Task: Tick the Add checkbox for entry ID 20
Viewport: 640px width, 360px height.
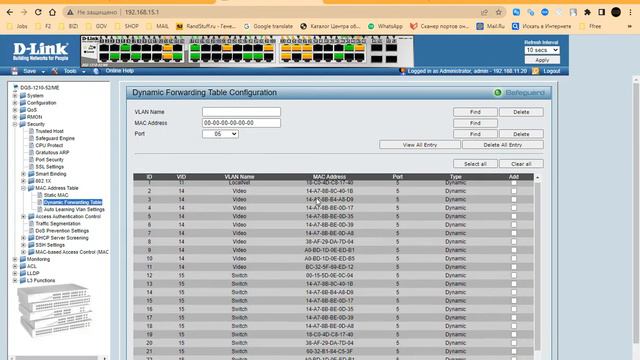Action: click(514, 343)
